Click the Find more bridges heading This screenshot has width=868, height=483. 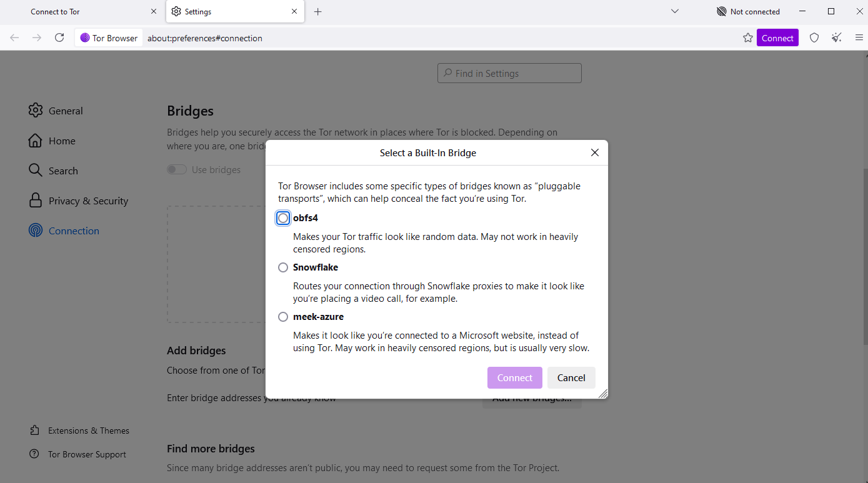click(211, 449)
